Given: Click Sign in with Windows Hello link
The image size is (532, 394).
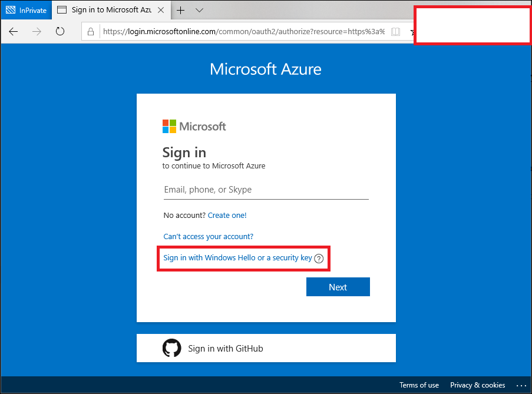Looking at the screenshot, I should [x=237, y=258].
